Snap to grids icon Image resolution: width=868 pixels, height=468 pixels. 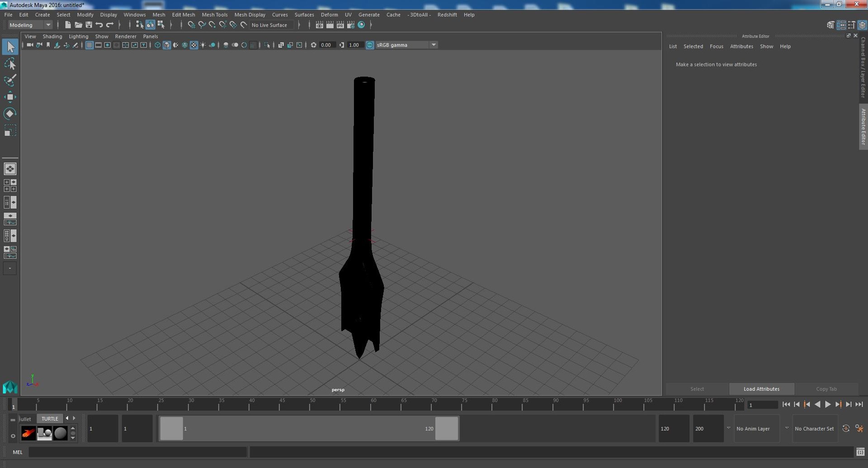(x=191, y=25)
